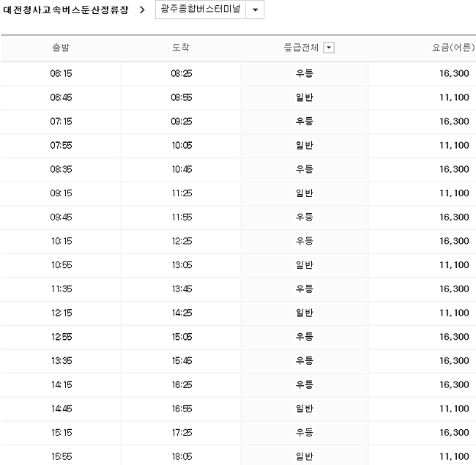Click the 11:25 arrival time
Screen dimensions: 476x465
coord(182,193)
